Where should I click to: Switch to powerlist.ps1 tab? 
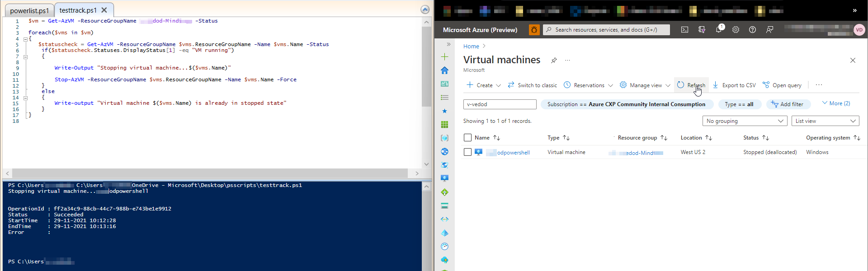tap(29, 10)
